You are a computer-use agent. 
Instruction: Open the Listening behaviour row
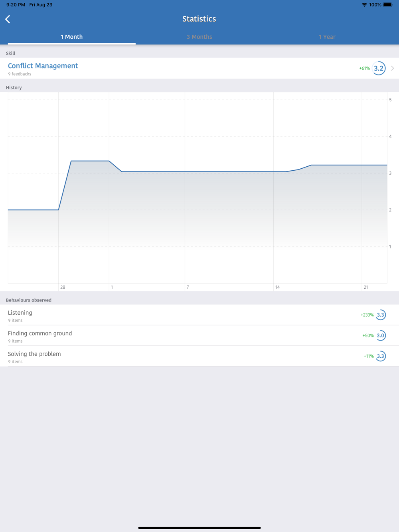[199, 315]
